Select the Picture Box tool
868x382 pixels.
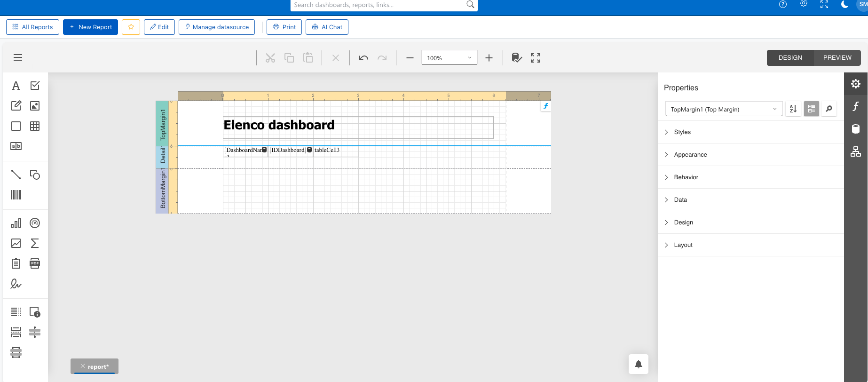35,106
